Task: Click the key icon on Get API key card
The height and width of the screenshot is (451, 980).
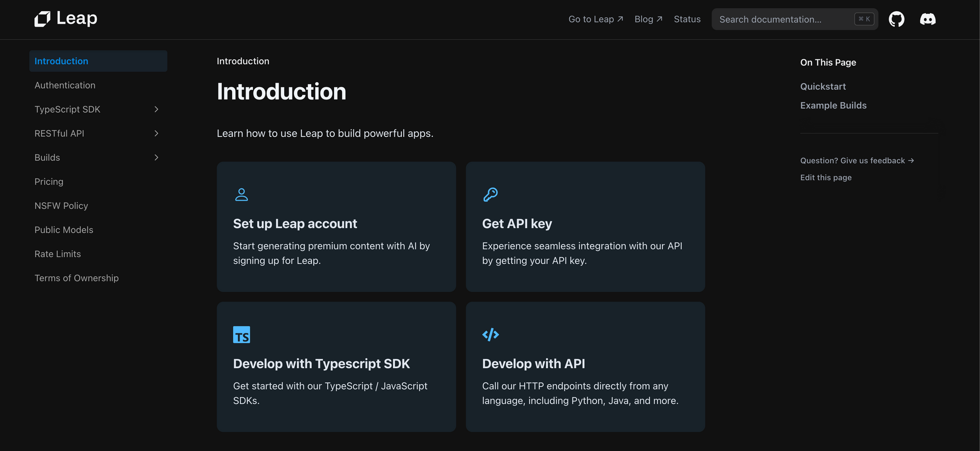Action: (x=490, y=195)
